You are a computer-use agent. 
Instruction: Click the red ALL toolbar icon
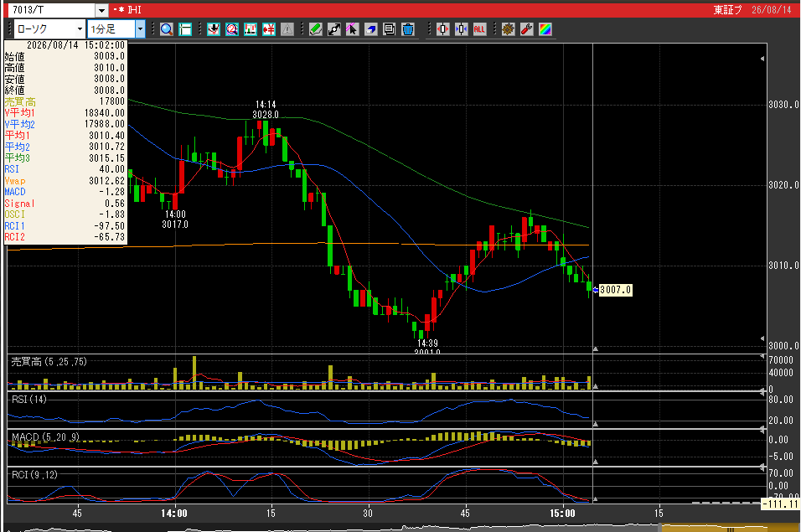pos(479,29)
